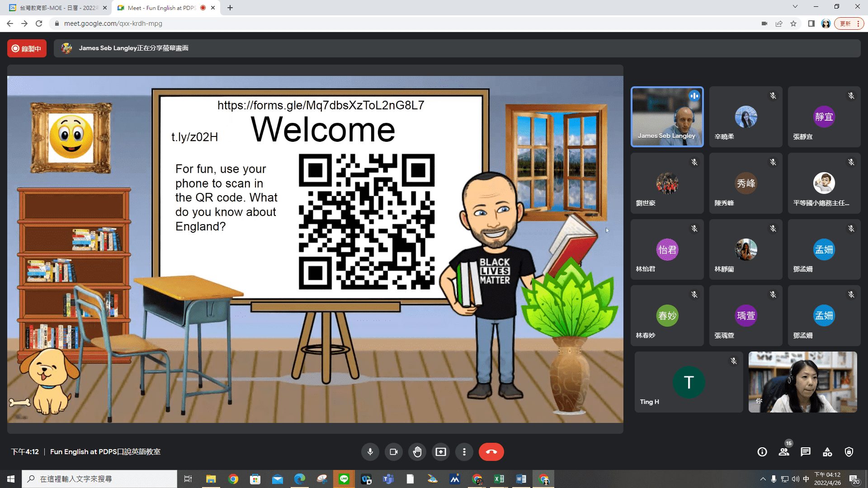Select 林靜蘭 participant tile
Image resolution: width=868 pixels, height=488 pixels.
(746, 249)
